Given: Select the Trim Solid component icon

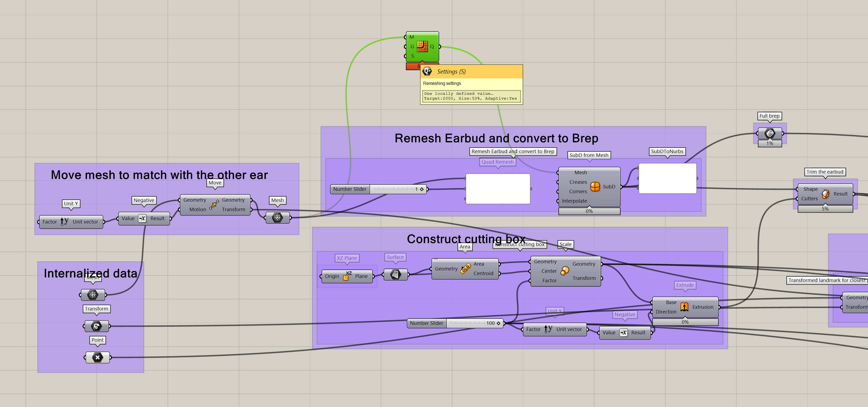Looking at the screenshot, I should pos(825,194).
